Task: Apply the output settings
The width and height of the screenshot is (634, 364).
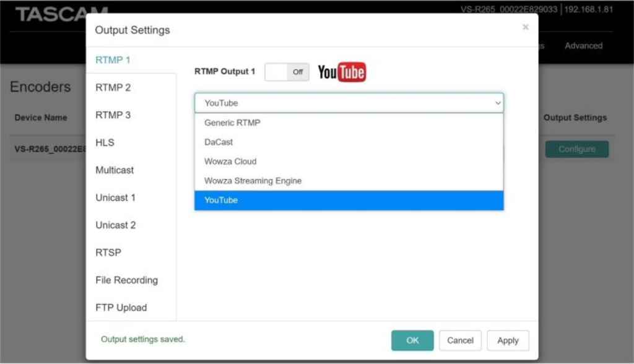Action: (508, 340)
